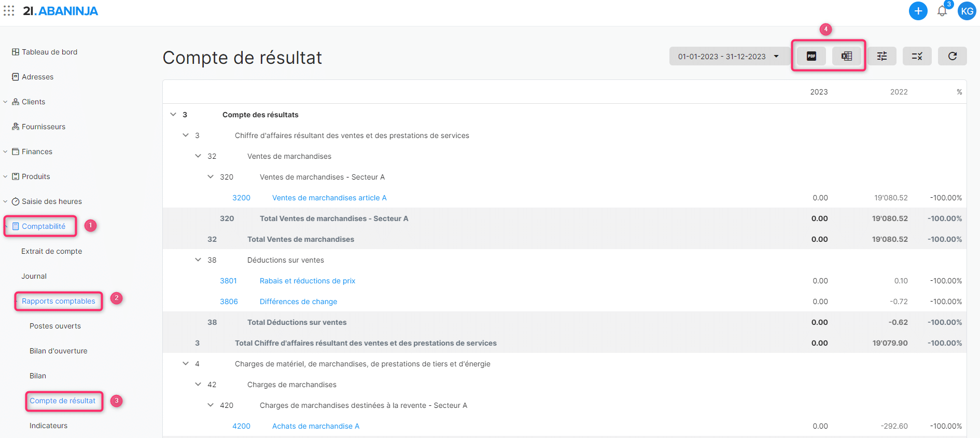Expand the Saisie des heures chevron
The height and width of the screenshot is (438, 980).
pos(5,201)
